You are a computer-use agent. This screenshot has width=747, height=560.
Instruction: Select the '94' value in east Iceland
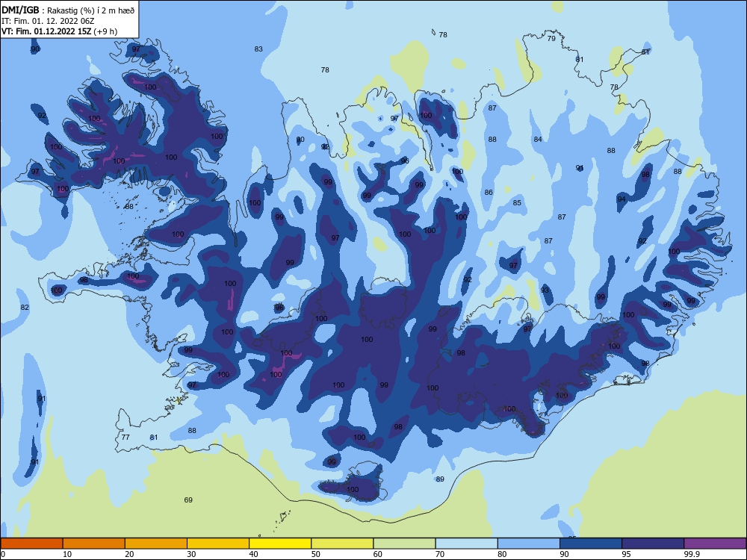(622, 199)
